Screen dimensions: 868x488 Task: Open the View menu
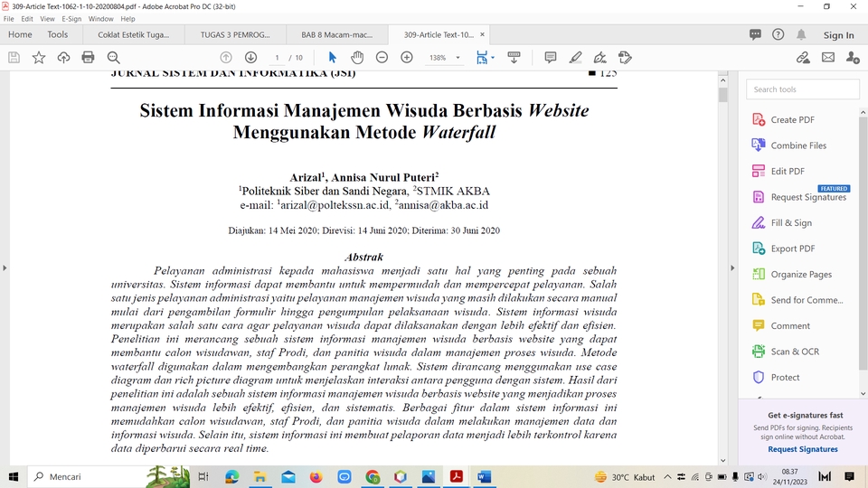tap(47, 19)
